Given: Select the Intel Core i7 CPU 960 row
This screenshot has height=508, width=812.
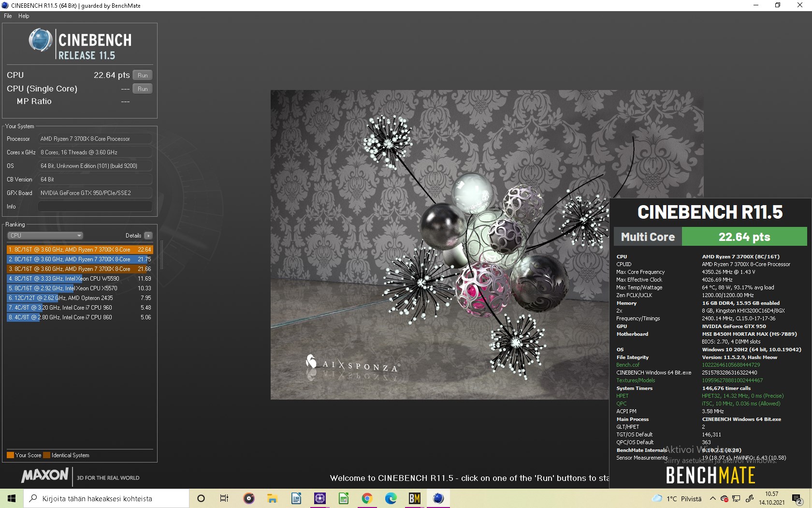Looking at the screenshot, I should (x=80, y=308).
